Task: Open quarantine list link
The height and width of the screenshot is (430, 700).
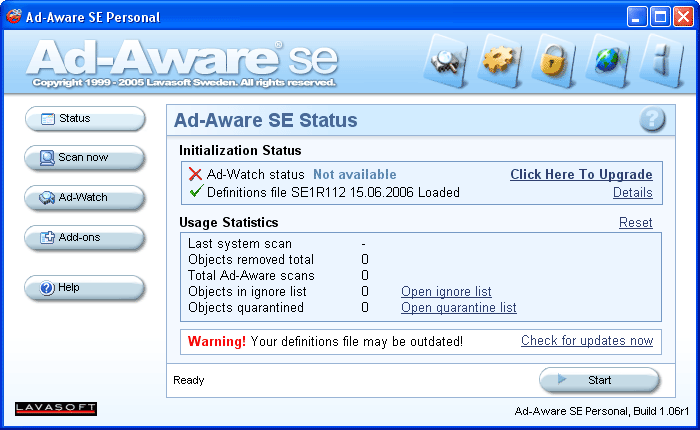Action: coord(458,308)
